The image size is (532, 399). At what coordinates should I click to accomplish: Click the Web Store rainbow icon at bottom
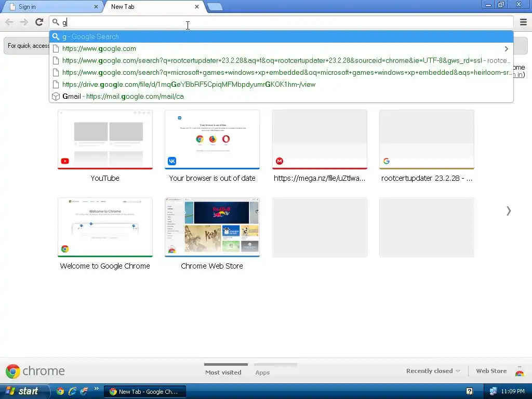click(x=520, y=372)
